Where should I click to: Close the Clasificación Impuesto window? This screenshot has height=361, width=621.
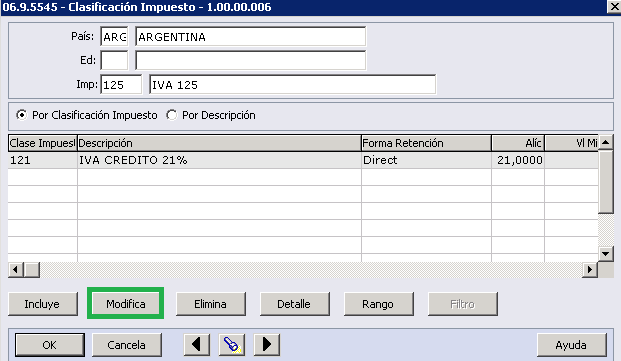click(x=614, y=7)
